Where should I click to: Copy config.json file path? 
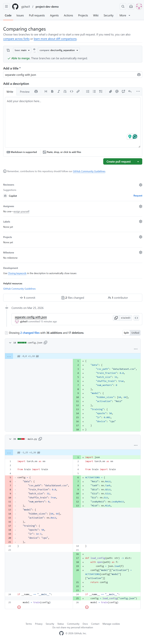pyautogui.click(x=45, y=342)
